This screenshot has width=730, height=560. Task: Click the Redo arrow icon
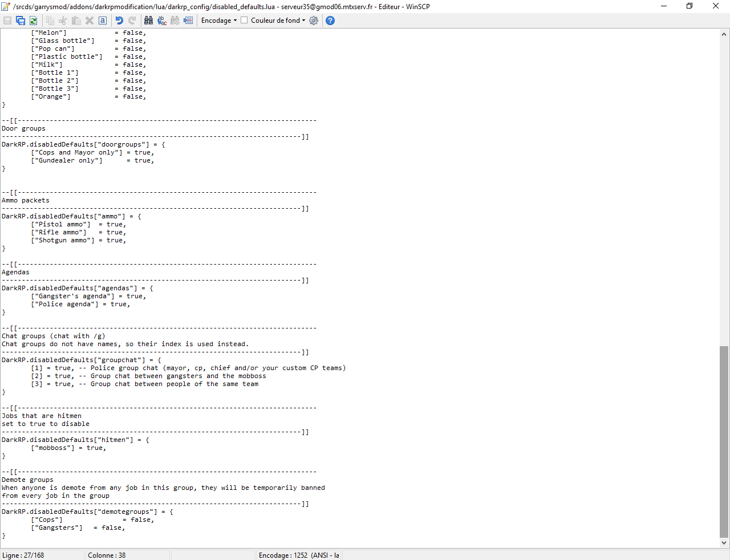coord(132,21)
